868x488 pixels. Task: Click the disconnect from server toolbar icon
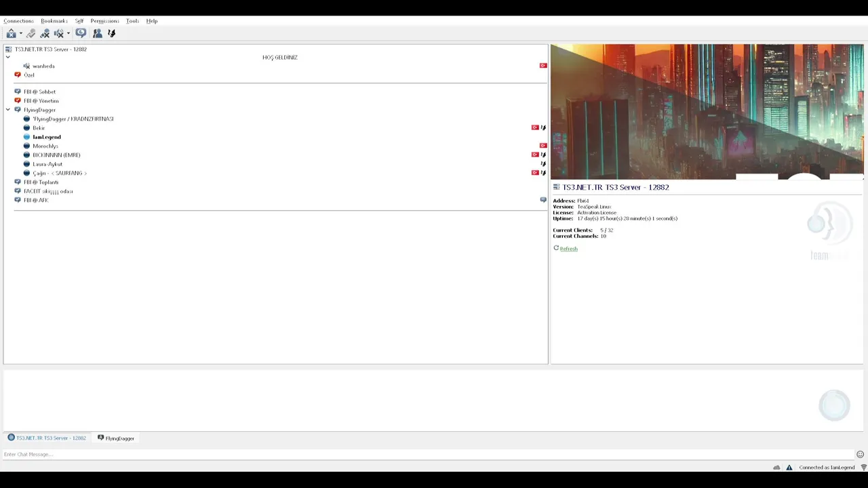coord(12,33)
